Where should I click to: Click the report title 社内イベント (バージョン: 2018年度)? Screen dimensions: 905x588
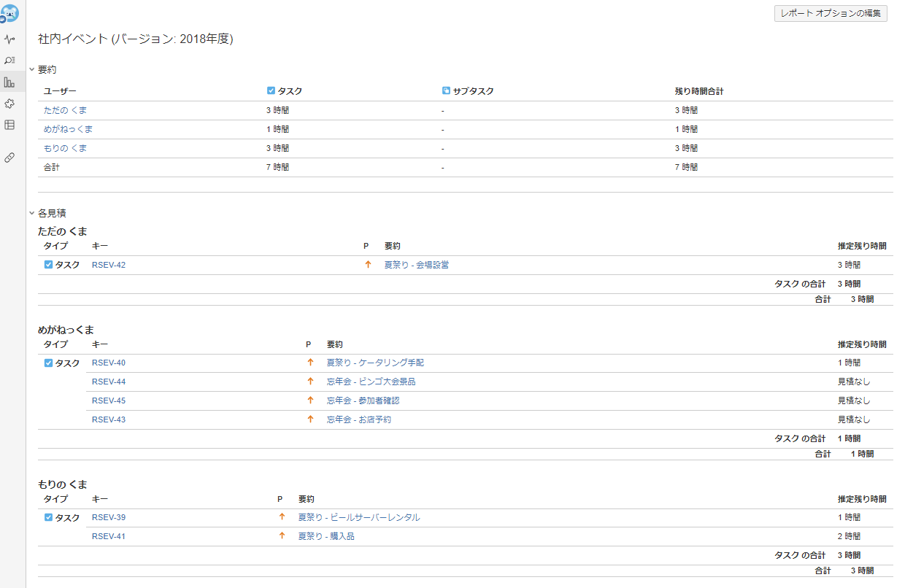pos(136,39)
